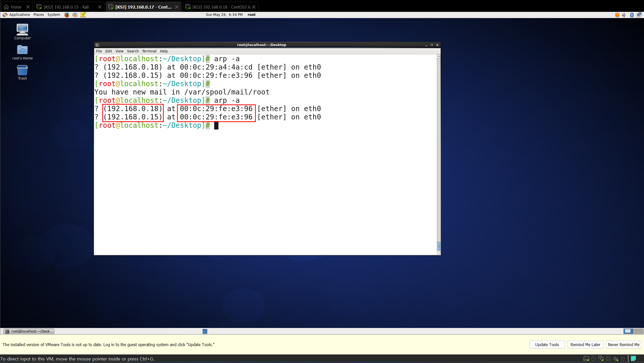Click the Remind Me Later button

click(x=585, y=345)
